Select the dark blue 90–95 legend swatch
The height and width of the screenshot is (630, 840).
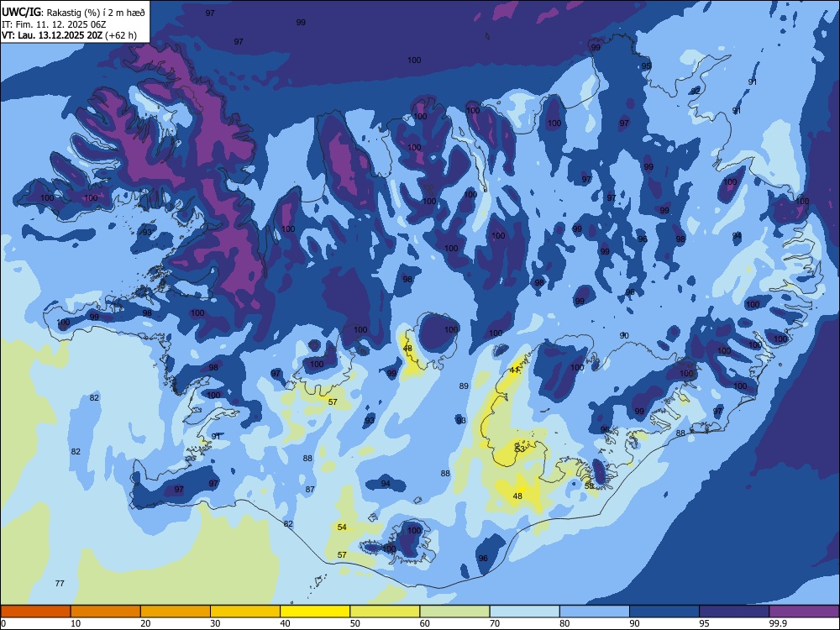click(x=664, y=612)
